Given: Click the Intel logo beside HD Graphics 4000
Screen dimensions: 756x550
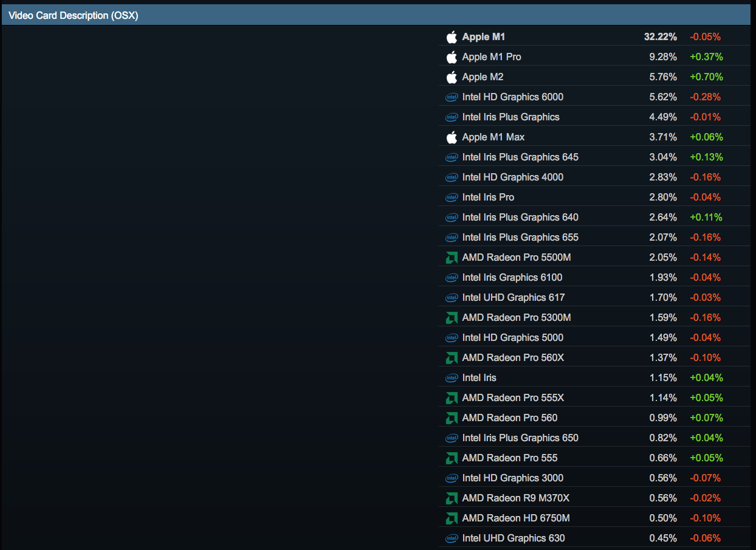Looking at the screenshot, I should [452, 177].
